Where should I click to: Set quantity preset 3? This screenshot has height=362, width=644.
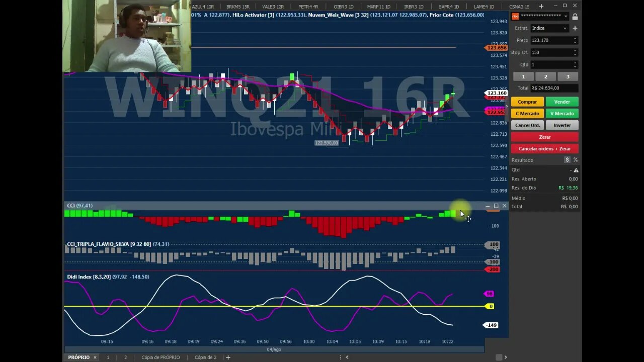click(568, 76)
